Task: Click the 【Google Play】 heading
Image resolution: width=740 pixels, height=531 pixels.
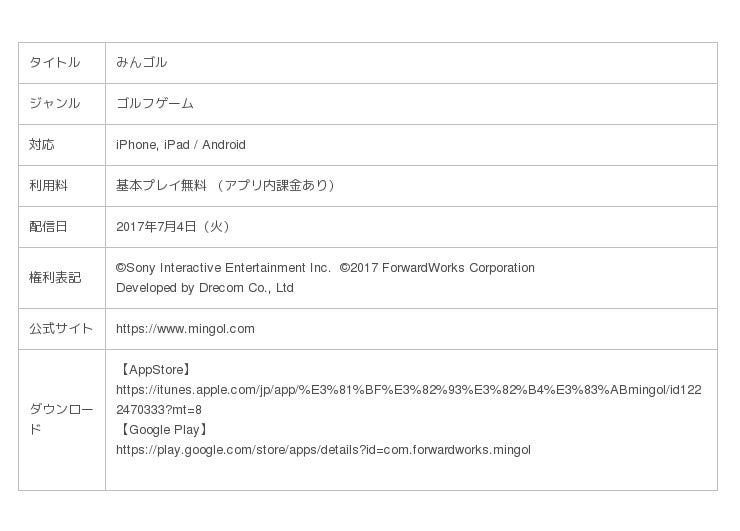Action: [x=163, y=430]
